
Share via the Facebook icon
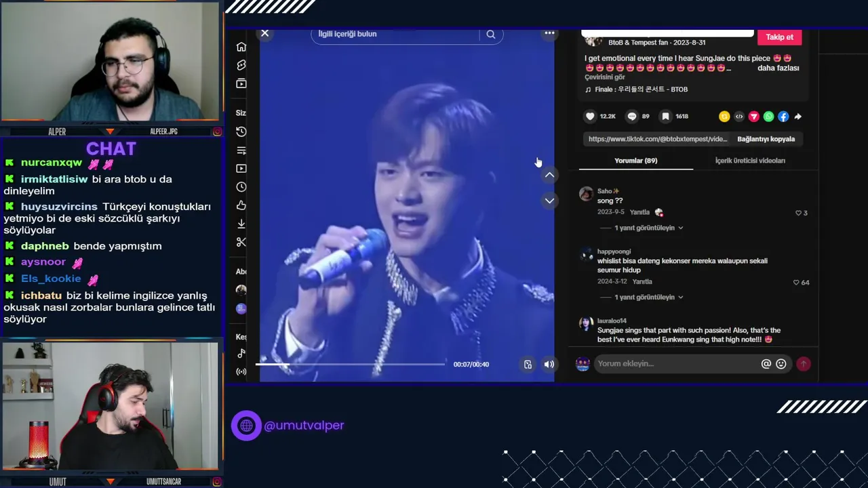[x=783, y=117]
